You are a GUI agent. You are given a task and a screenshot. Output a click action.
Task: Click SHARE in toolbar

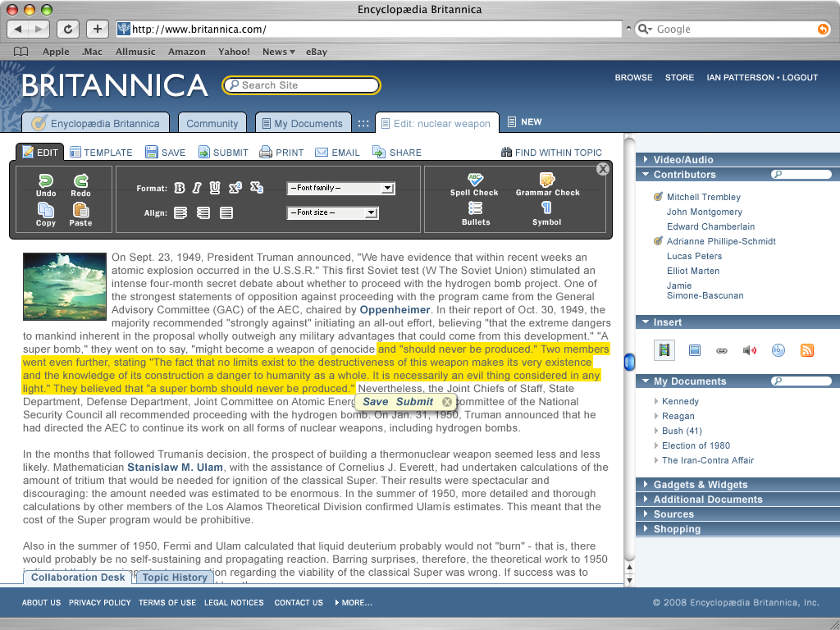click(x=397, y=152)
